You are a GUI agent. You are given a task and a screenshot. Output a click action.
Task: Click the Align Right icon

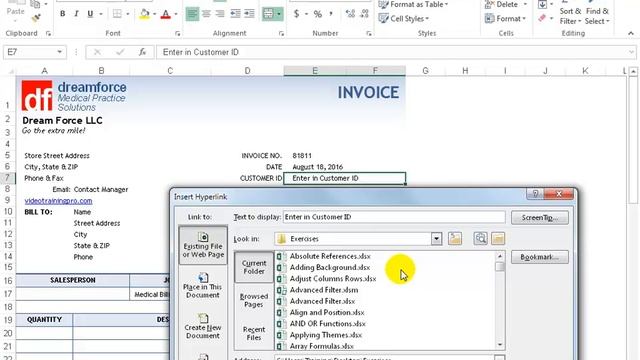[220, 14]
